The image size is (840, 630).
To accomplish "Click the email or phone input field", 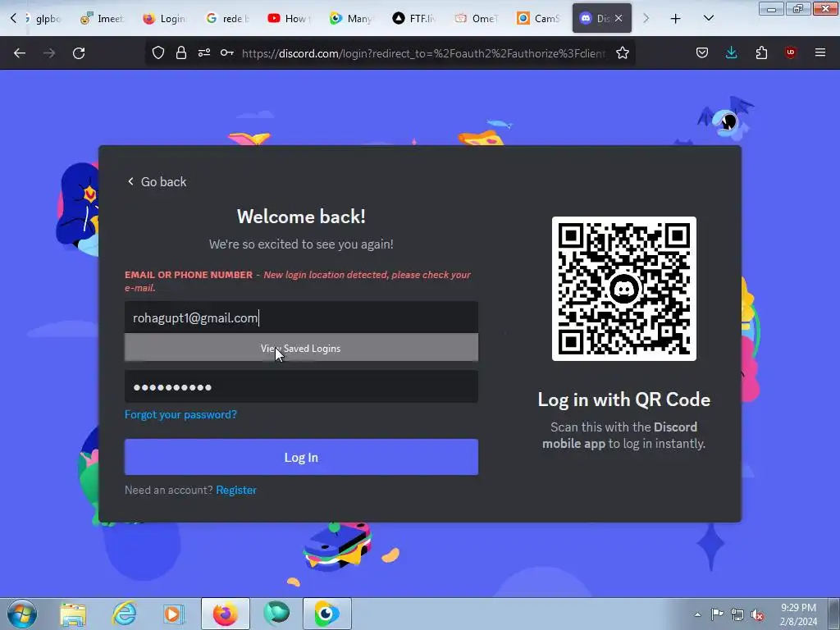I will click(301, 317).
